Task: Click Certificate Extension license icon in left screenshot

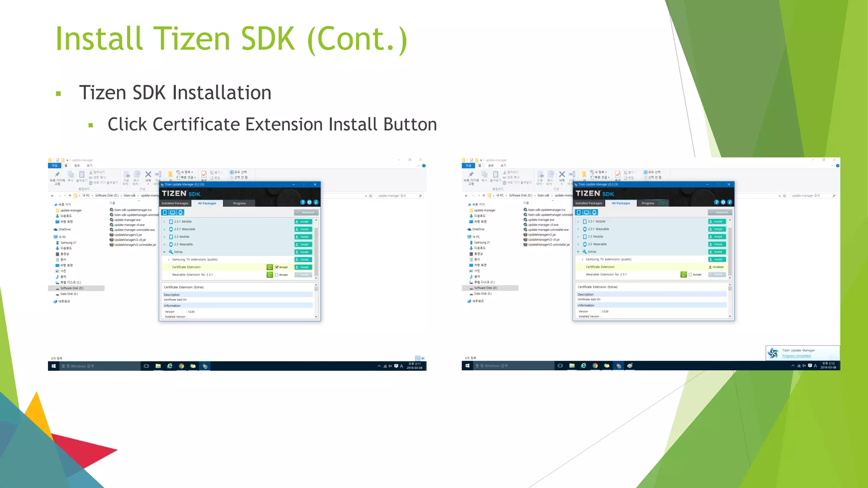Action: (x=270, y=267)
